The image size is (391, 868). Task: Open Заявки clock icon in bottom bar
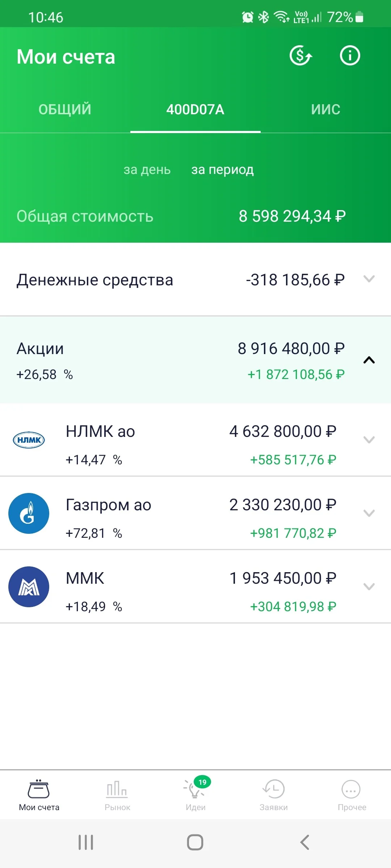(274, 789)
